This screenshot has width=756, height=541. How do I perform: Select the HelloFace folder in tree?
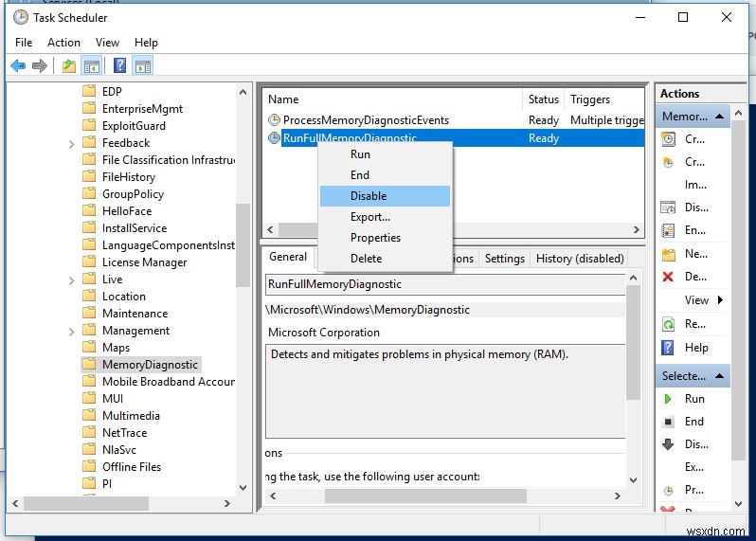click(x=127, y=210)
